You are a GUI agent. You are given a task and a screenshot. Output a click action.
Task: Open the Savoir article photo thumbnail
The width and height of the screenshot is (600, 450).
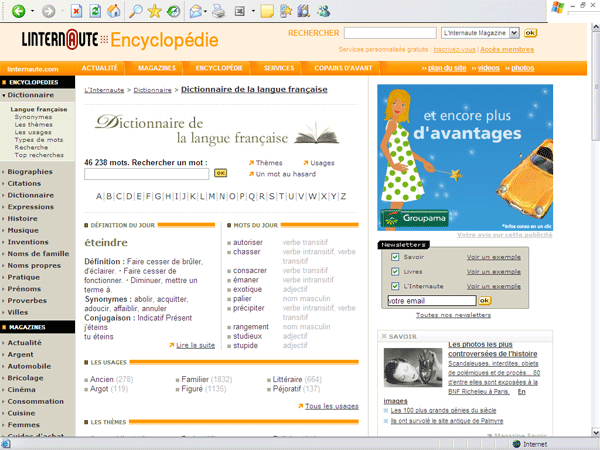coord(413,367)
